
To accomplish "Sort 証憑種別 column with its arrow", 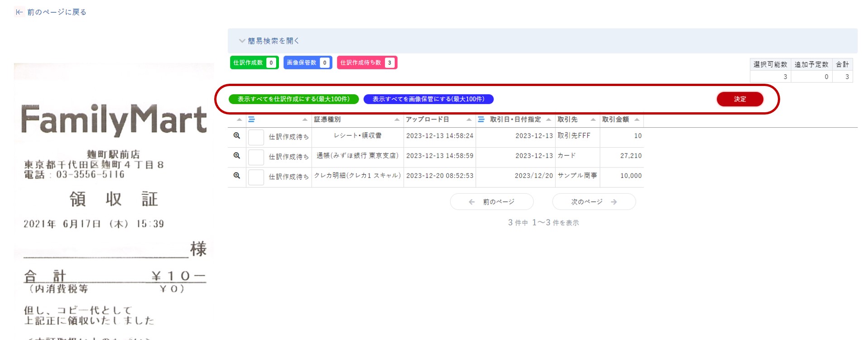I will [x=397, y=120].
